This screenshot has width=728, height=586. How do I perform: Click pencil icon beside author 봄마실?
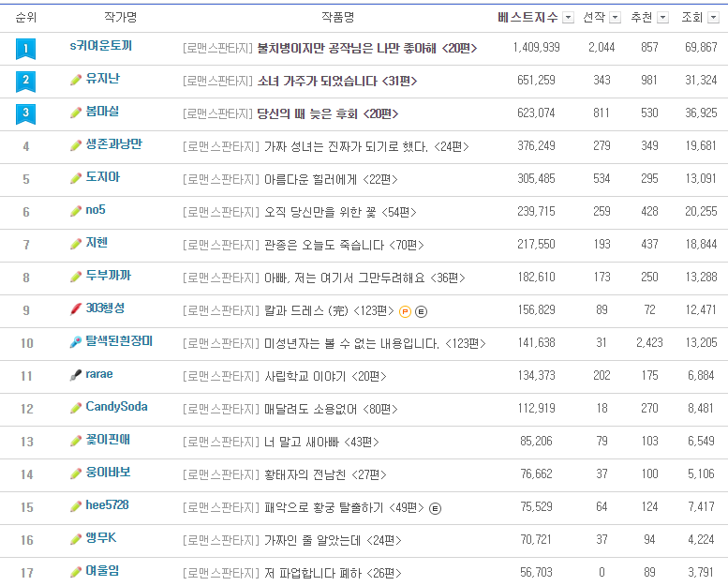76,113
